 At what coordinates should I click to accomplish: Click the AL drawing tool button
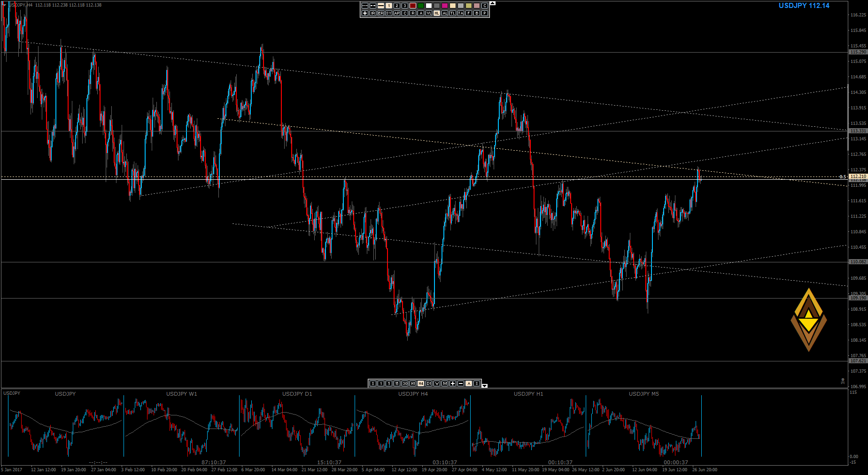445,13
